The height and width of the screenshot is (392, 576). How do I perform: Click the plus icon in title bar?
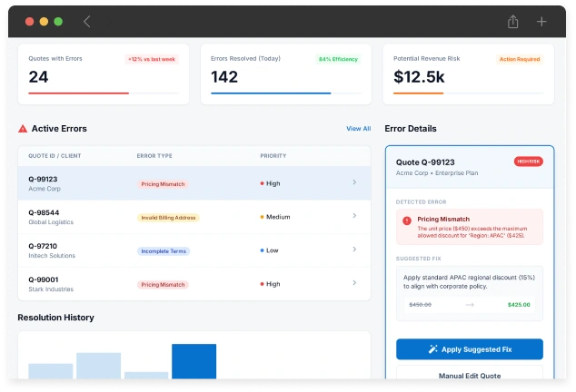(541, 21)
